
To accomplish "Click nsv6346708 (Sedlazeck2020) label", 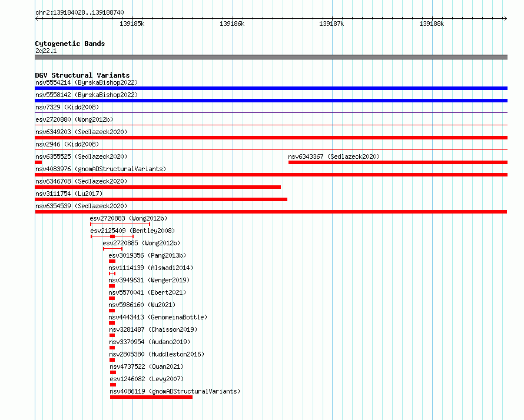I will click(x=81, y=181).
